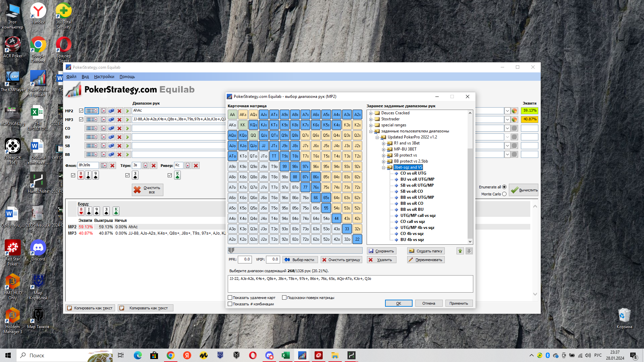Open Настройки menu
The image size is (644, 362).
tap(104, 77)
